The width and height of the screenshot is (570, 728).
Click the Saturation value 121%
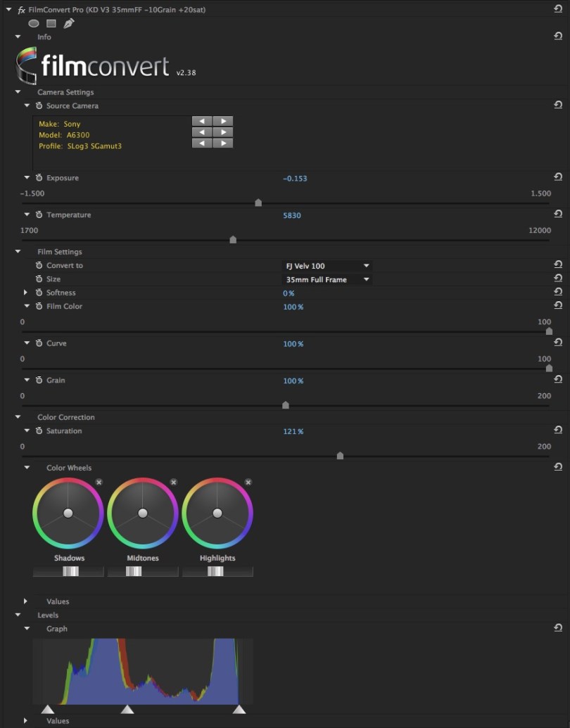point(293,431)
